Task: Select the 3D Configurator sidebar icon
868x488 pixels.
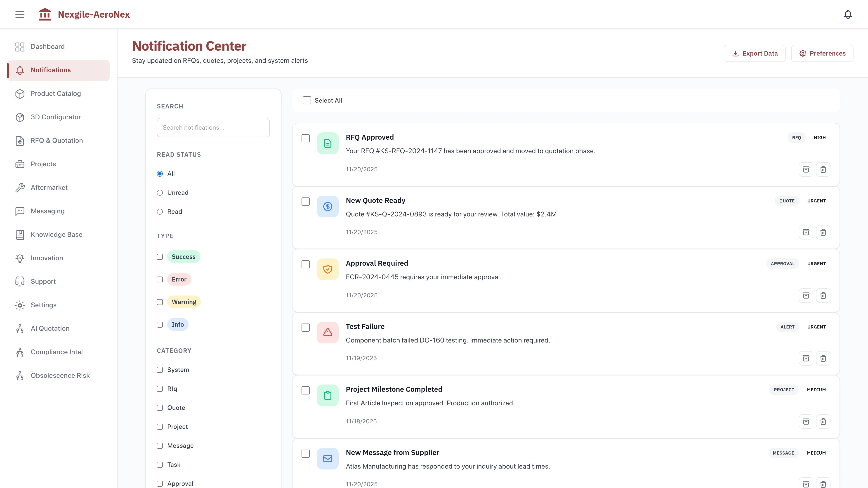Action: (19, 117)
